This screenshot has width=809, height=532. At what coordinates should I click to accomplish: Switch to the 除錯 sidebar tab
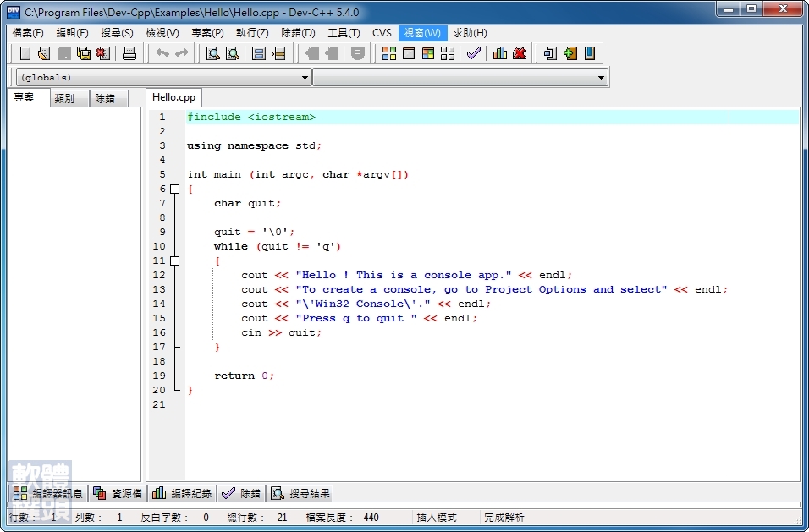pos(109,98)
